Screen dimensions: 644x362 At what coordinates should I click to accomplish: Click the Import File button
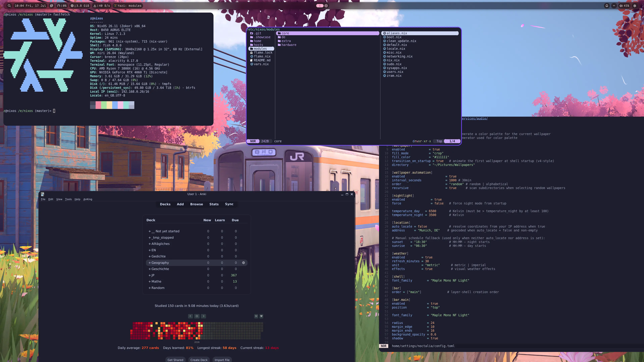[x=222, y=360]
